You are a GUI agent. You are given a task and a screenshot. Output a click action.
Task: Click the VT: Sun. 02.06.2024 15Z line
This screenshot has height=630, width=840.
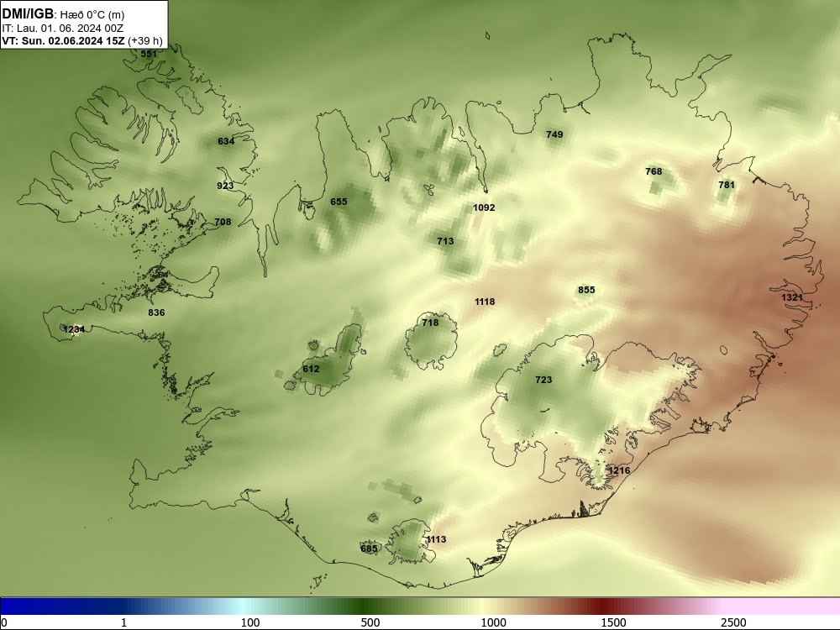[82, 40]
